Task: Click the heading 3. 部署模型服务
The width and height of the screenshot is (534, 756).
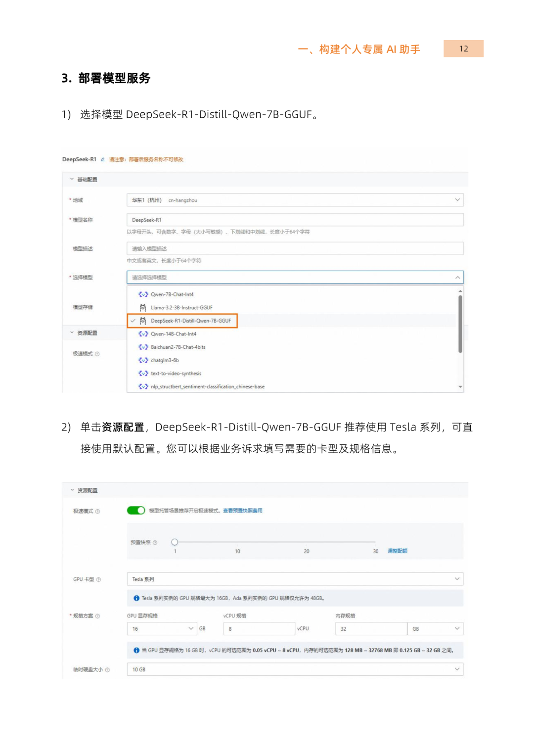Action: [106, 78]
